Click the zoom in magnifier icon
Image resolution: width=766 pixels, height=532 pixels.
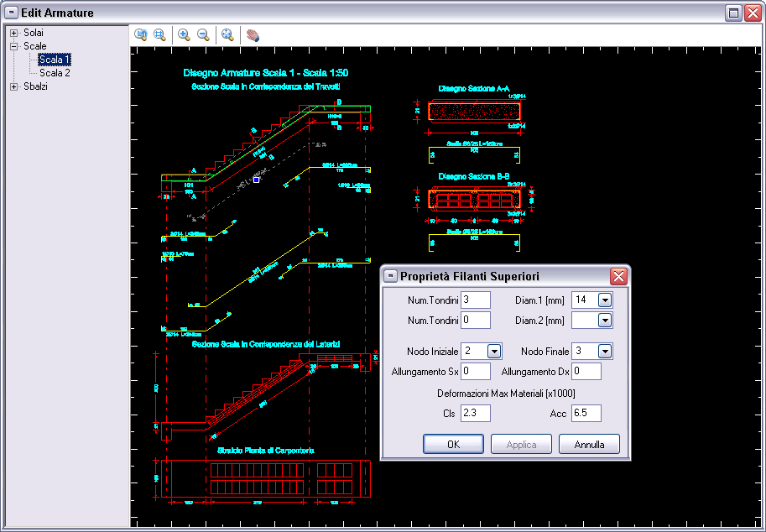[184, 34]
